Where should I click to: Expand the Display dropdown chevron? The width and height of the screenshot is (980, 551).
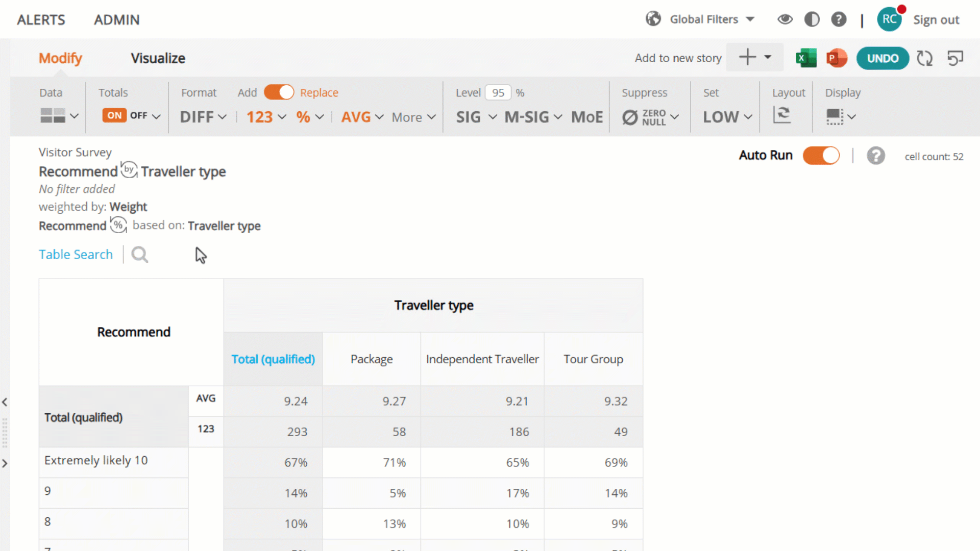(851, 117)
